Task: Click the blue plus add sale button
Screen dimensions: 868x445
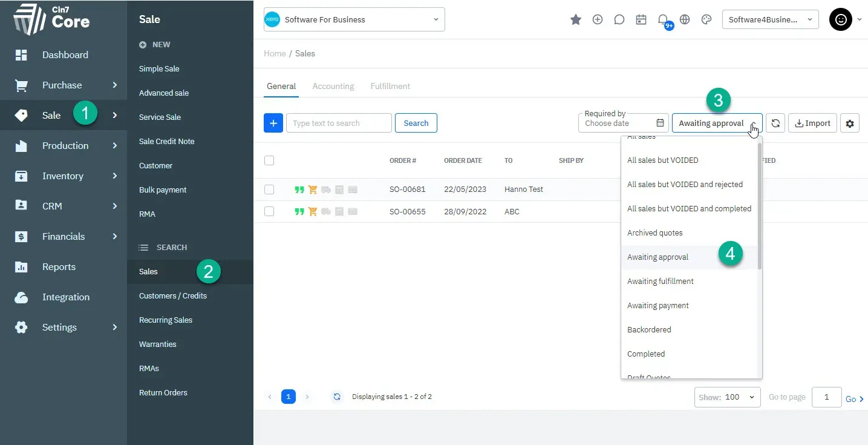Action: click(x=273, y=123)
